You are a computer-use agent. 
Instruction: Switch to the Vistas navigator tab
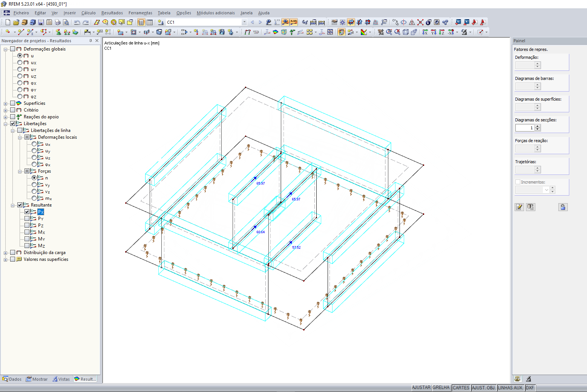pyautogui.click(x=61, y=379)
